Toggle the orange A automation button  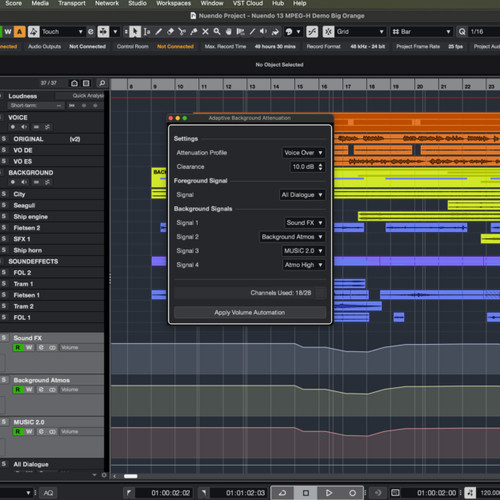click(x=20, y=32)
